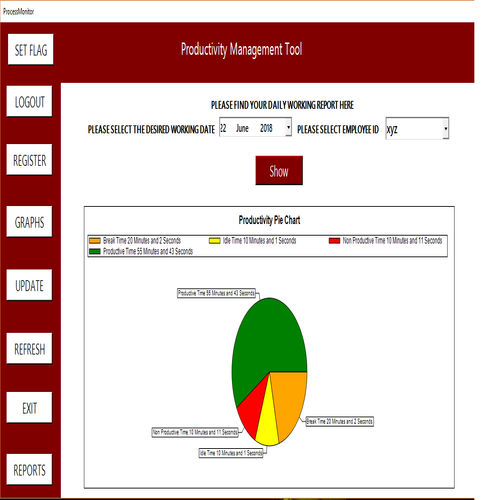Image resolution: width=500 pixels, height=500 pixels.
Task: Select the employee ID combo box showing xyz
Action: 417,129
